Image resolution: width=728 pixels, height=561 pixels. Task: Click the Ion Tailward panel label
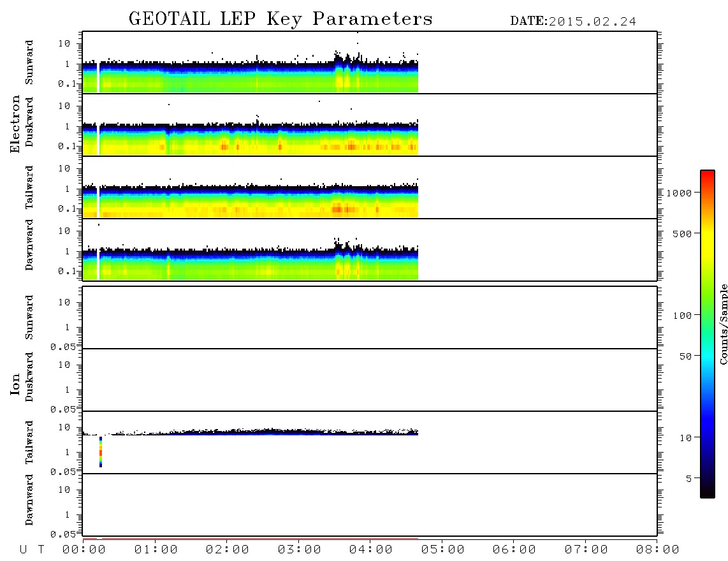(x=29, y=442)
